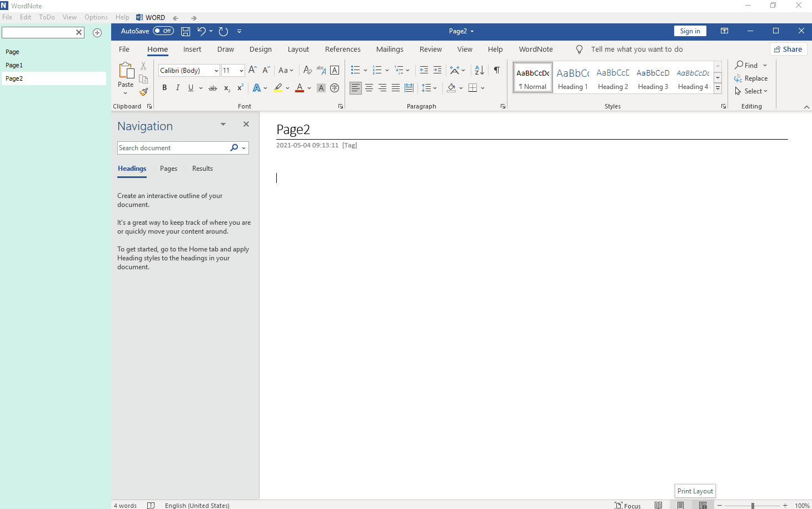Viewport: 812px width, 509px height.
Task: Select the Format Painter
Action: [x=143, y=92]
